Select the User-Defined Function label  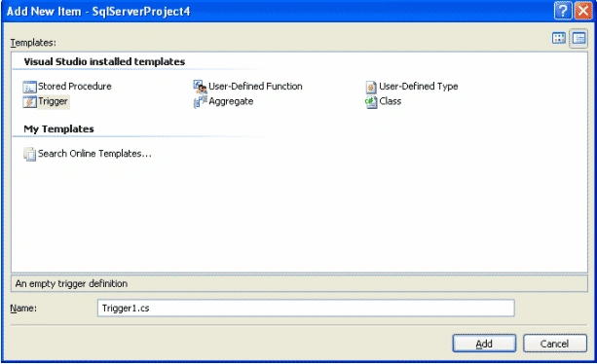255,87
